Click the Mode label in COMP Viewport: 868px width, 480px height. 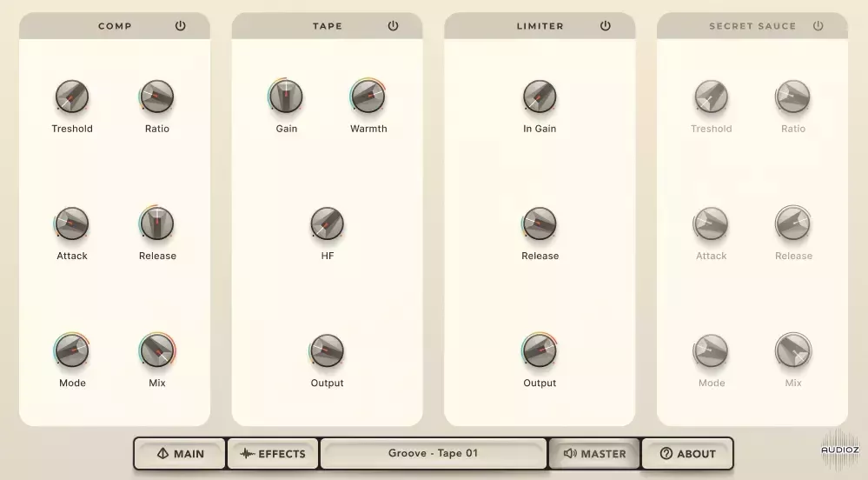click(x=72, y=383)
